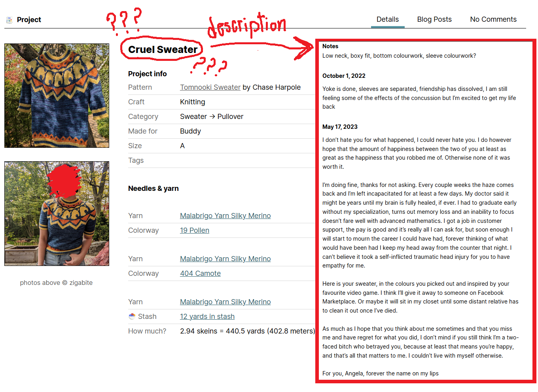The height and width of the screenshot is (392, 538).
Task: View the photo of person wearing sweater
Action: click(x=57, y=213)
